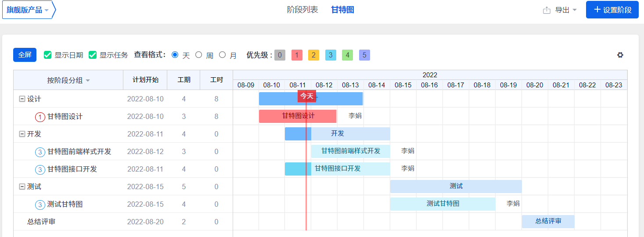
Task: Toggle the 显示日期 checkbox
Action: click(x=48, y=55)
